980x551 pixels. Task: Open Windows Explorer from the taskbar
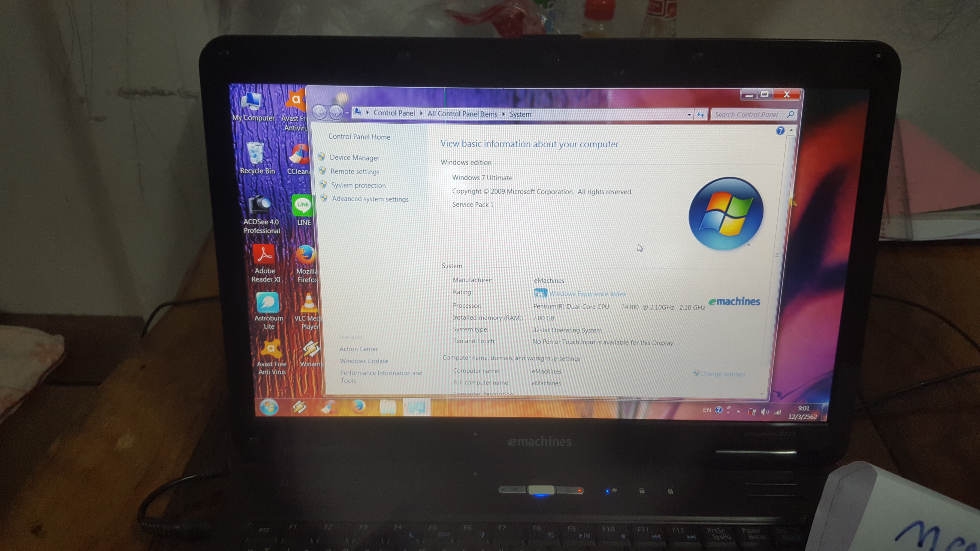[388, 407]
